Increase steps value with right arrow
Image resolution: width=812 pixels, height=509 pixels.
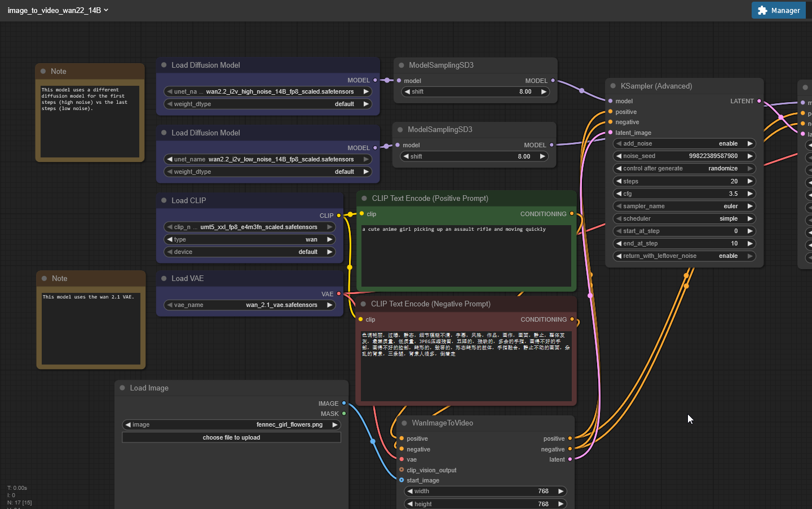750,182
